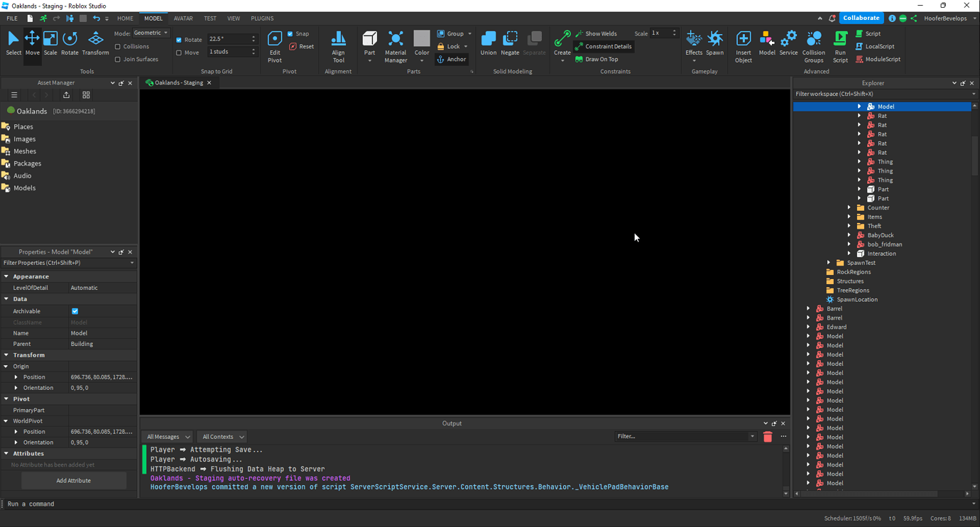Click the Collaborate button
This screenshot has width=980, height=527.
tap(861, 18)
